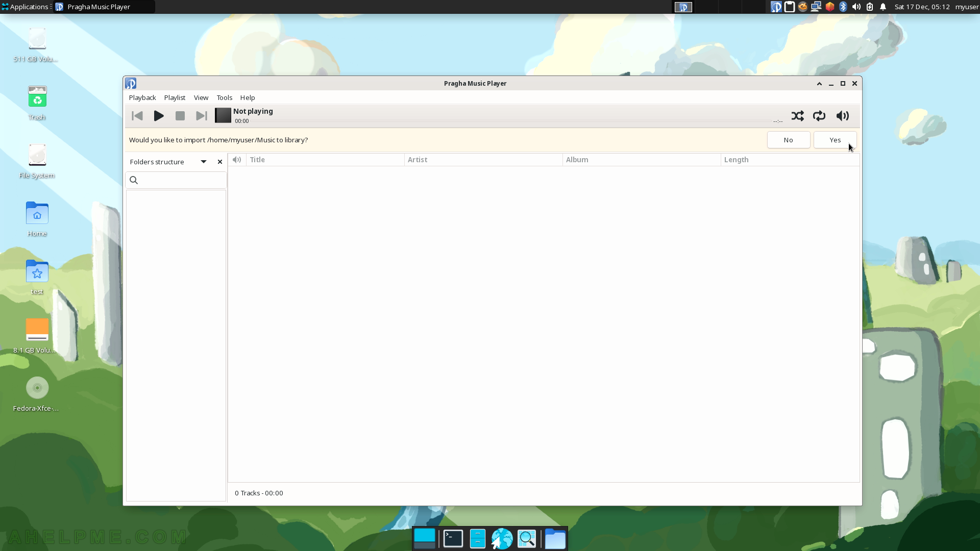
Task: Open the volume control speaker icon
Action: (843, 116)
